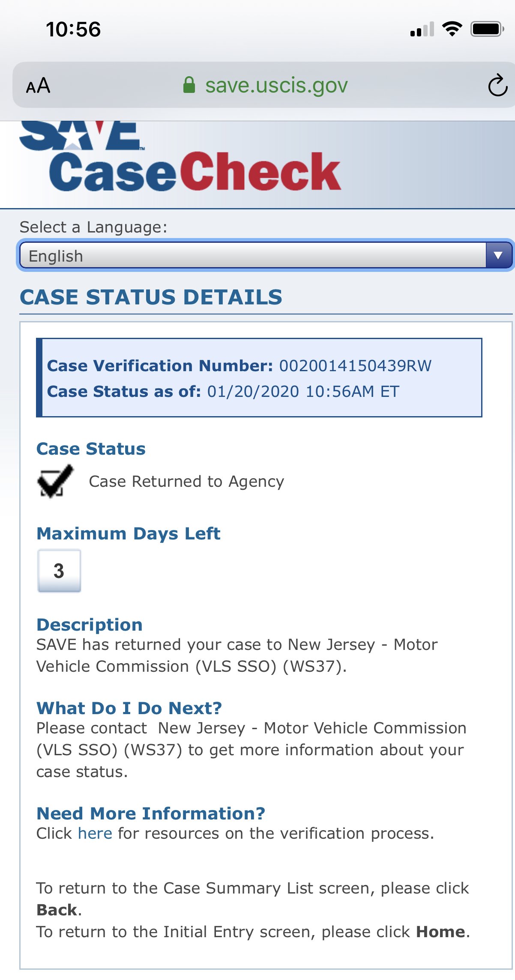Click the bold Home text
Image resolution: width=515 pixels, height=980 pixels.
[x=440, y=932]
